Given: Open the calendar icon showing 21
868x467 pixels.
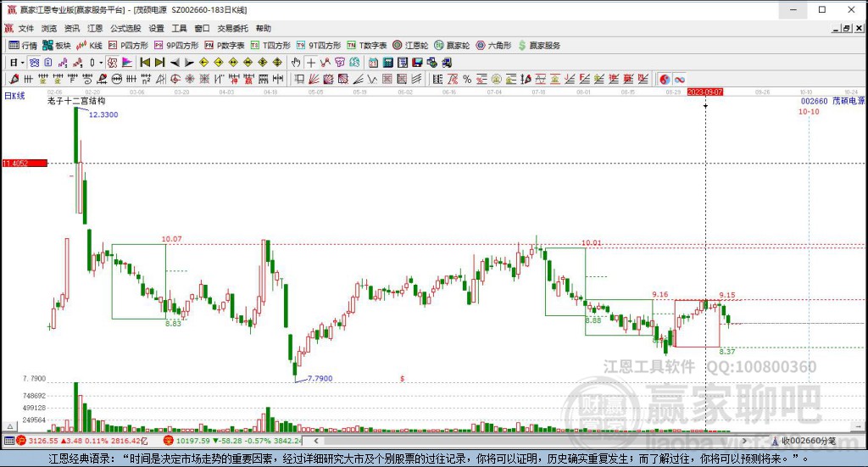Looking at the screenshot, I should pos(374,63).
